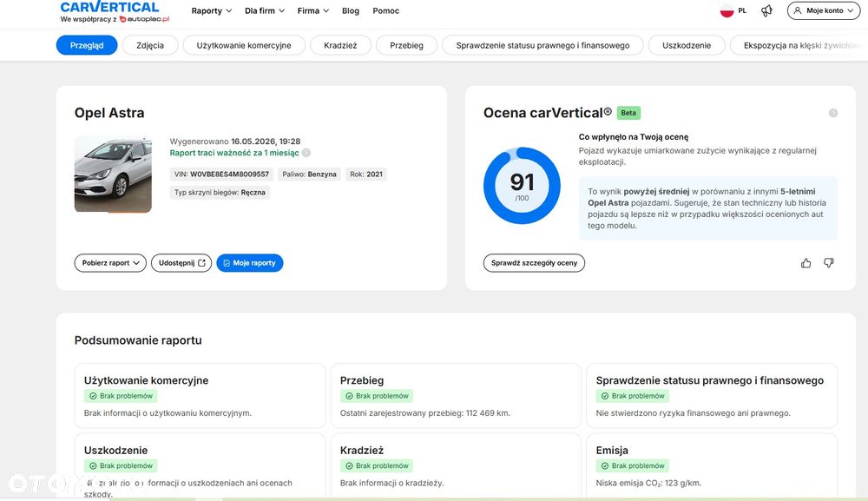Switch to the Kradzież tab
This screenshot has height=501, width=868.
click(x=340, y=45)
